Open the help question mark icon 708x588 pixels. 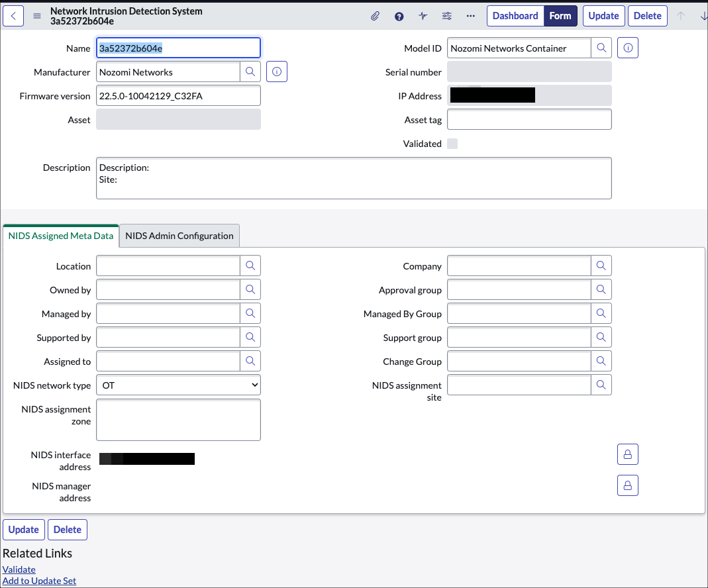click(399, 17)
